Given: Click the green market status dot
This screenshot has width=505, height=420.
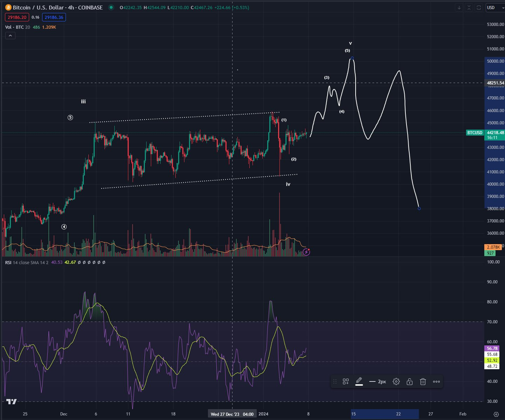Looking at the screenshot, I should click(111, 7).
